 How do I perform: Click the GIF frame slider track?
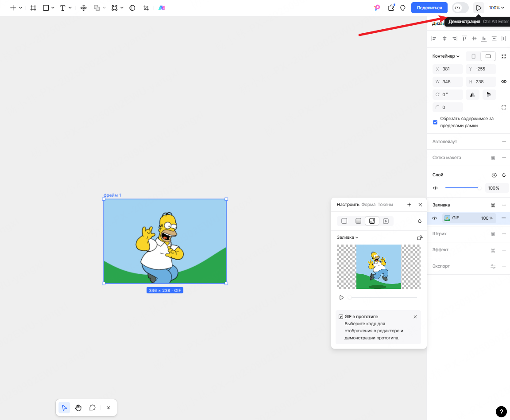pyautogui.click(x=383, y=298)
